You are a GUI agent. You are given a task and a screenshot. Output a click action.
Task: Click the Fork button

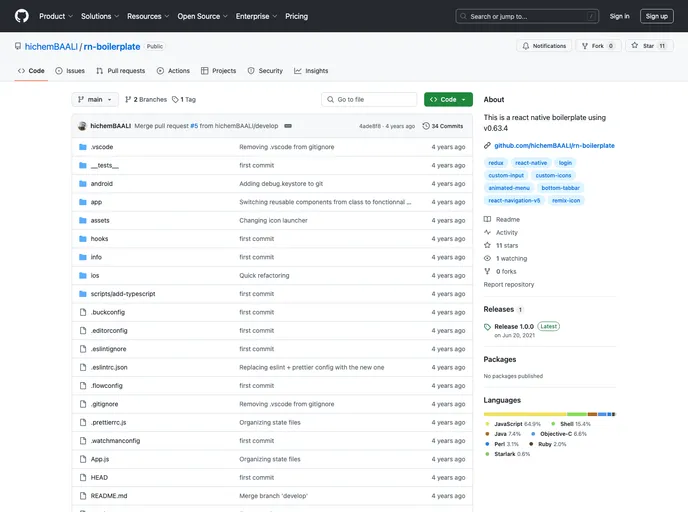pos(598,46)
